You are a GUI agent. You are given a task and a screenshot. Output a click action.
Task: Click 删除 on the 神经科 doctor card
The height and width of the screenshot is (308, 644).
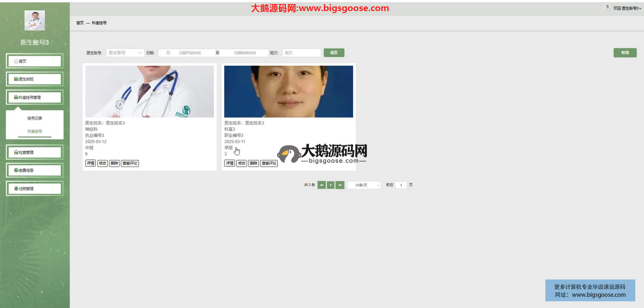point(114,163)
